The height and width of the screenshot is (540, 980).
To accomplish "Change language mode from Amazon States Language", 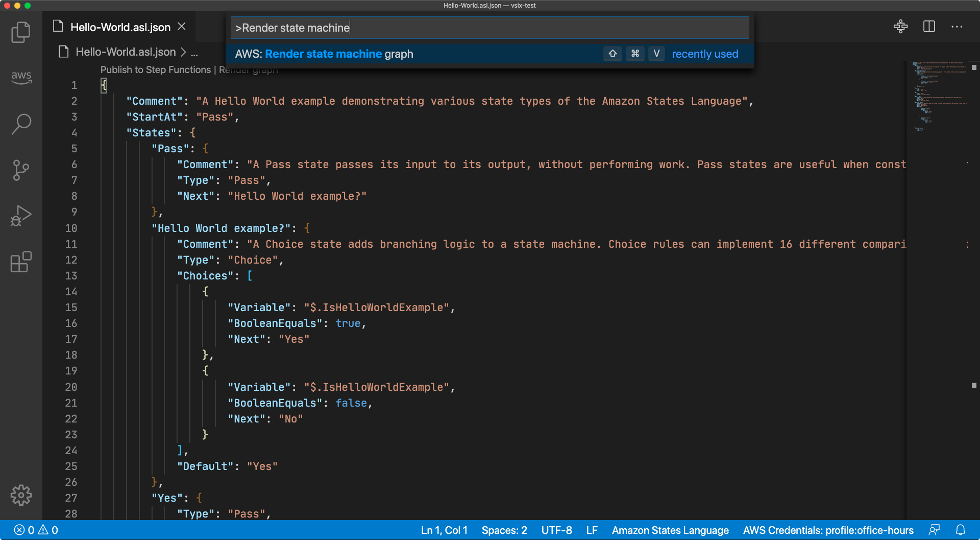I will pyautogui.click(x=670, y=530).
